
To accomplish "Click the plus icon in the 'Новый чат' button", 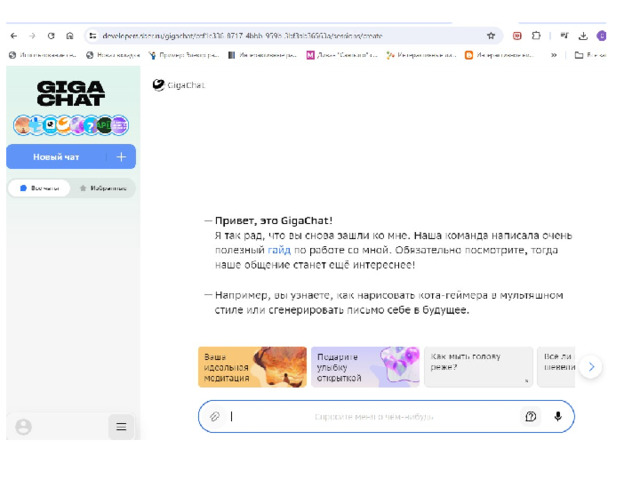I will pyautogui.click(x=121, y=157).
